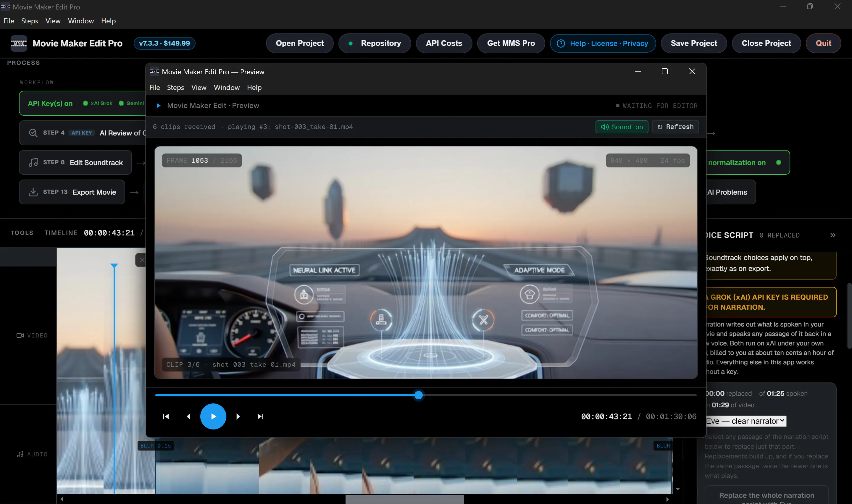Click the timeline vertical scroll down arrow
The height and width of the screenshot is (504, 852).
point(677,489)
